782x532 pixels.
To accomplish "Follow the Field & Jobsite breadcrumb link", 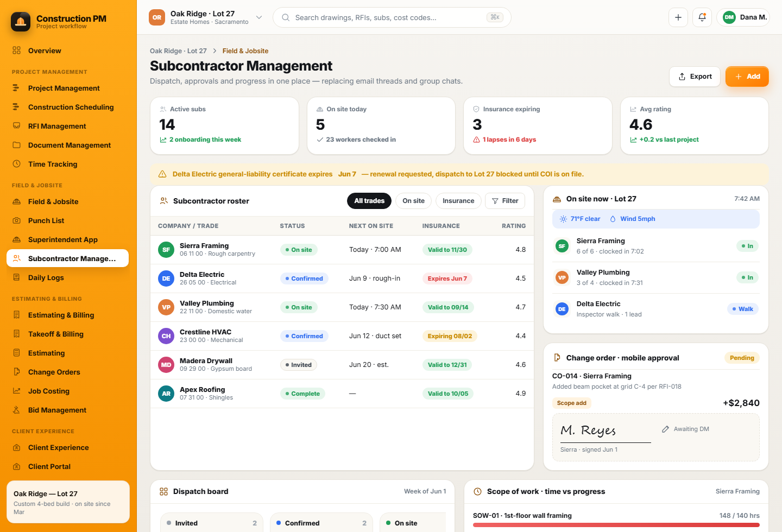I will (x=245, y=51).
